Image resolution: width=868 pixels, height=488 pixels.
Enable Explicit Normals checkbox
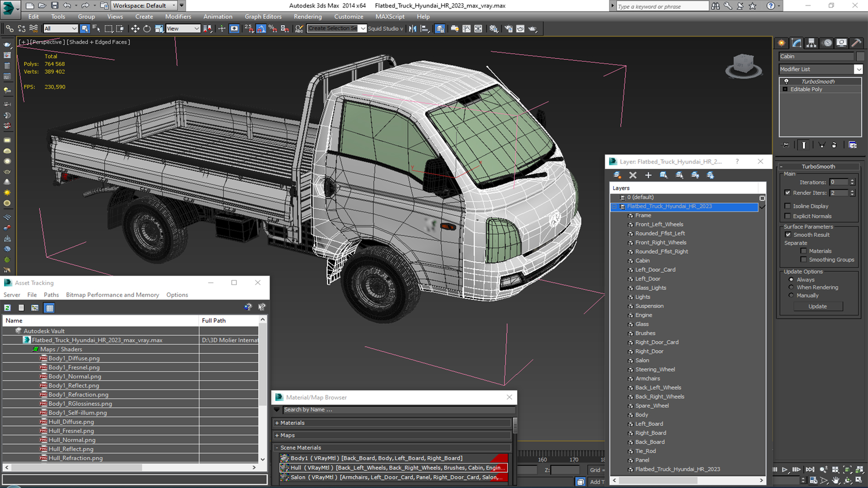click(788, 216)
